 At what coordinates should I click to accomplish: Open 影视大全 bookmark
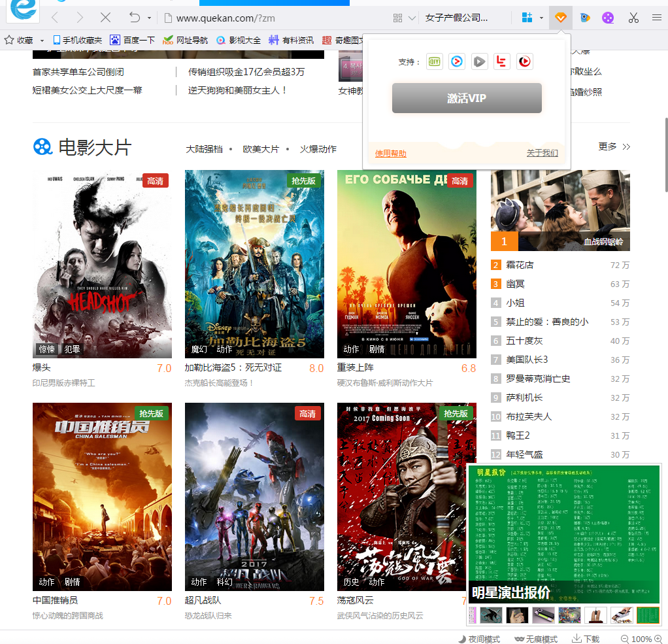click(x=238, y=40)
